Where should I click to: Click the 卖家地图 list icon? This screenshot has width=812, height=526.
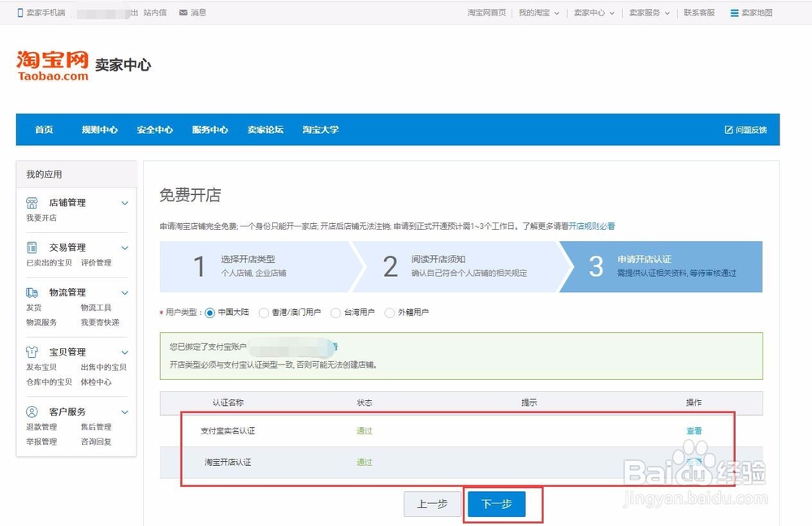coord(734,13)
